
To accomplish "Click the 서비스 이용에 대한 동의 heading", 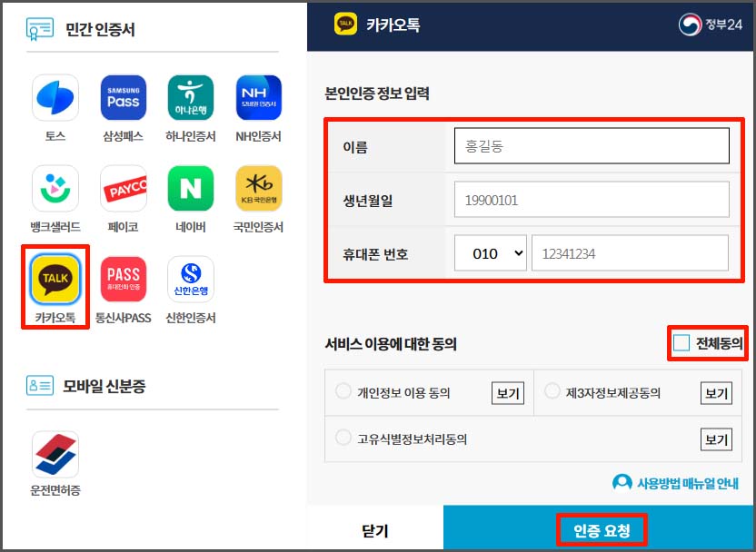I will click(x=391, y=344).
